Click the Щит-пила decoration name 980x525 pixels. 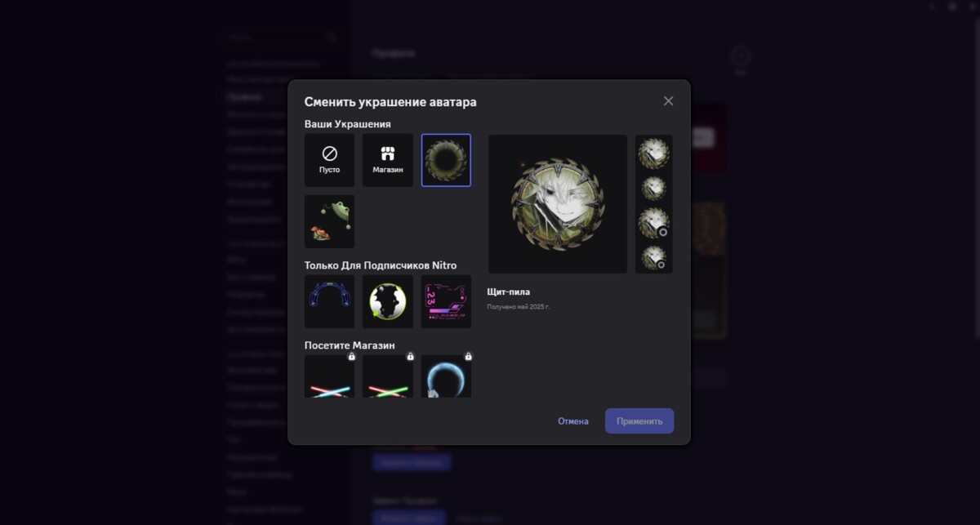point(509,291)
